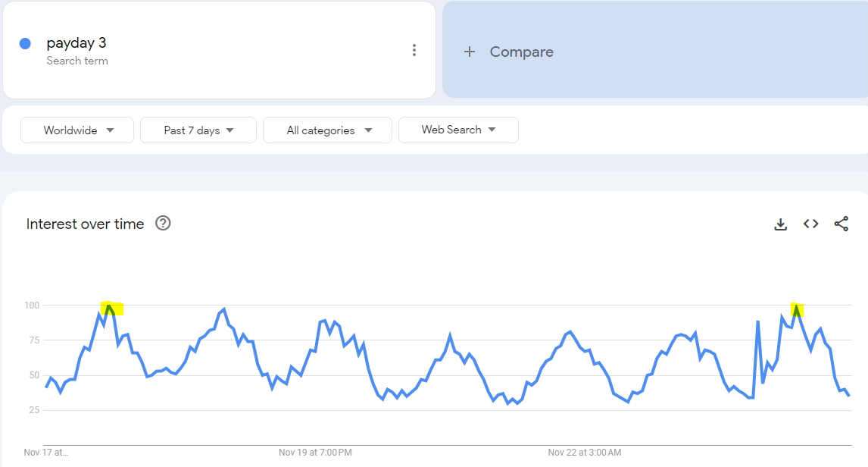Click the Interest over time heading

pyautogui.click(x=86, y=224)
